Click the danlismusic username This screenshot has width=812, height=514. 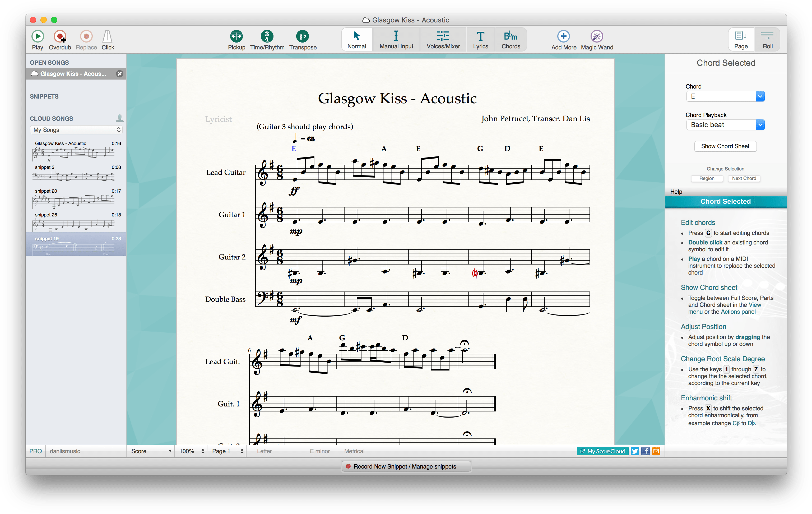pyautogui.click(x=65, y=451)
